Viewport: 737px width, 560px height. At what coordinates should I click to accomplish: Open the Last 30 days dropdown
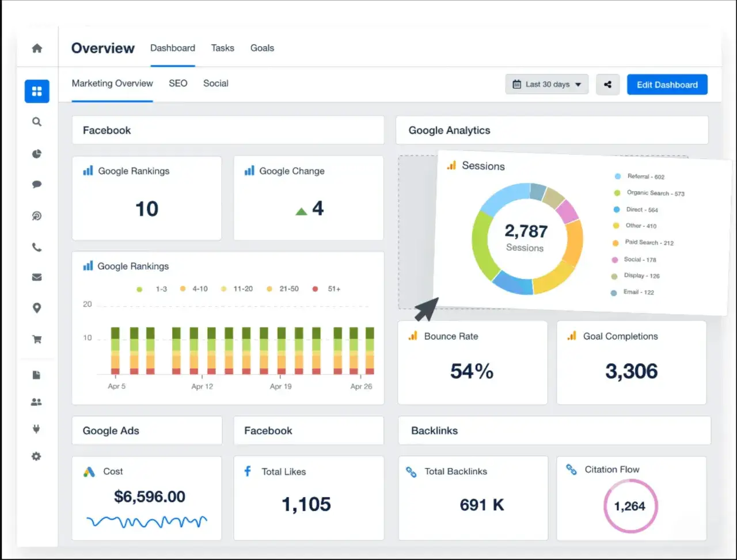tap(547, 85)
